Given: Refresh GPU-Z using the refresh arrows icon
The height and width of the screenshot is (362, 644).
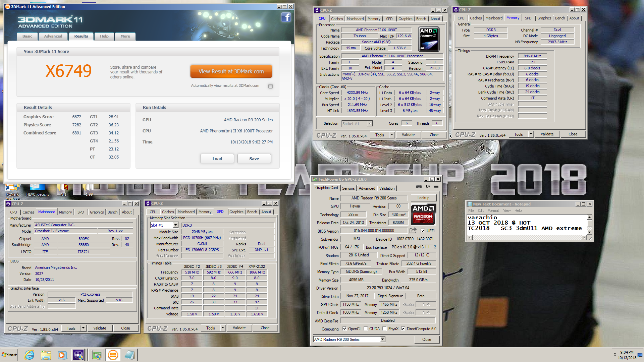Looking at the screenshot, I should point(428,187).
